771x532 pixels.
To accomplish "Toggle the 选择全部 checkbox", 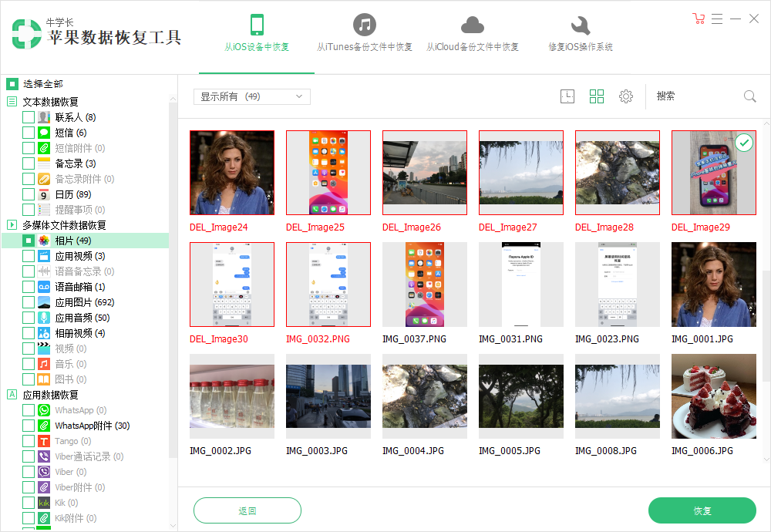I will [x=12, y=84].
